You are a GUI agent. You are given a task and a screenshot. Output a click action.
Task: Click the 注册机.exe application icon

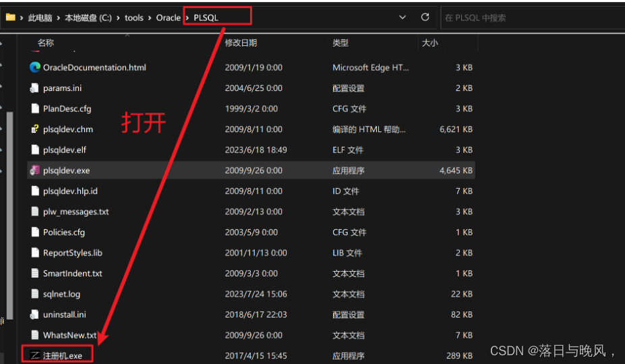(x=35, y=355)
